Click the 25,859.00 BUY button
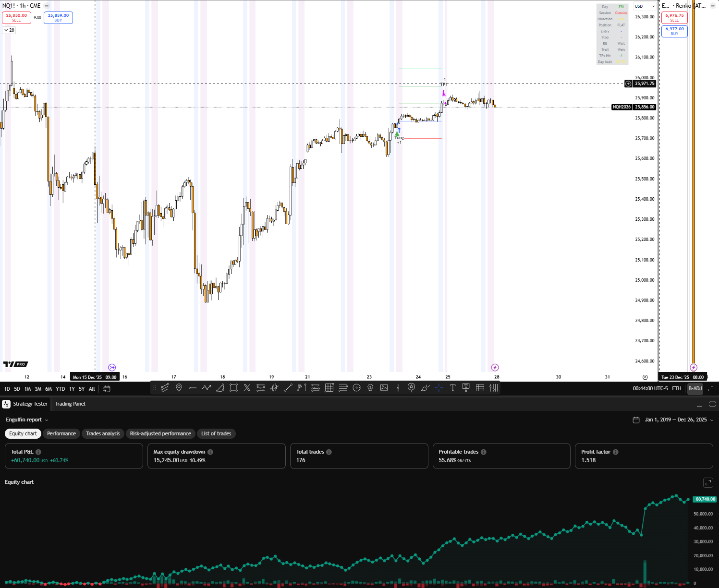The height and width of the screenshot is (588, 719). coord(58,18)
